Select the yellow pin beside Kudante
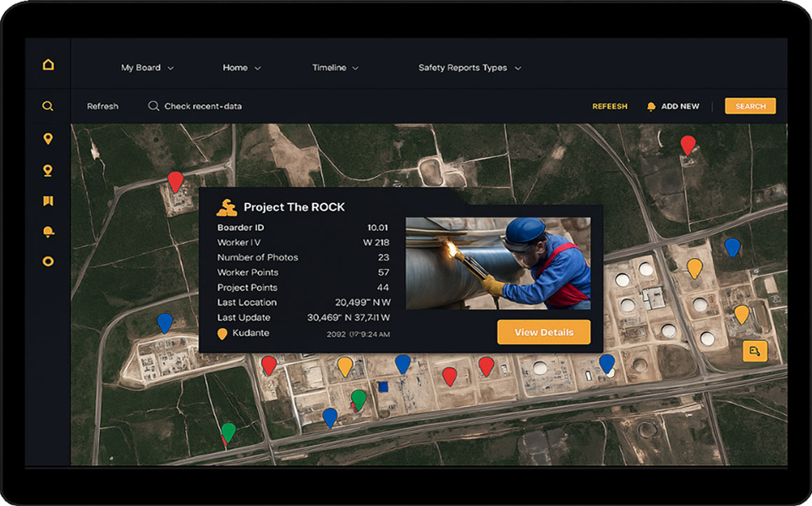Screen dimensions: 812x506 pyautogui.click(x=222, y=334)
